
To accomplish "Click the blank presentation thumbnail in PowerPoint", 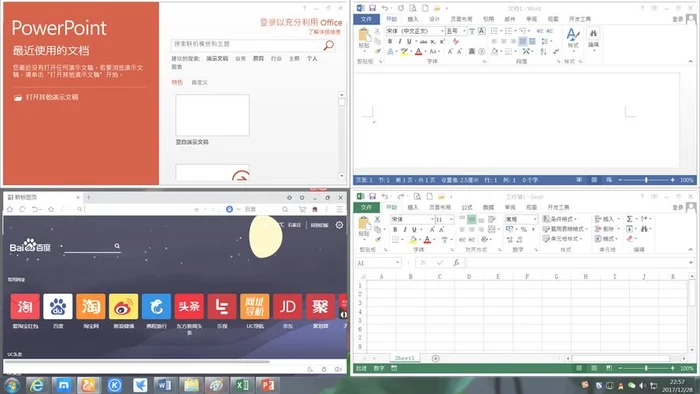I will (x=212, y=115).
